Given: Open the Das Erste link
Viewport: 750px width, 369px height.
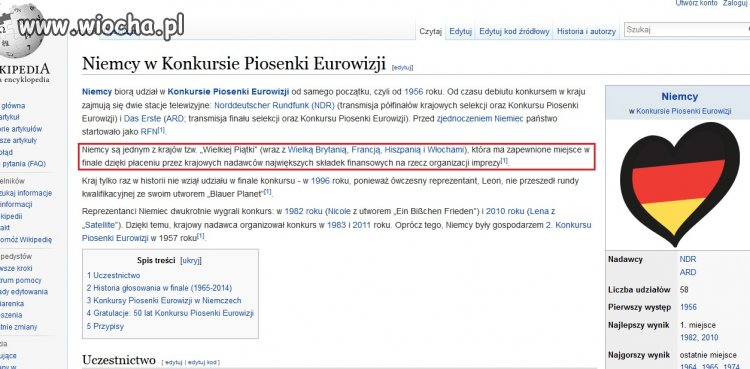Looking at the screenshot, I should click(143, 118).
